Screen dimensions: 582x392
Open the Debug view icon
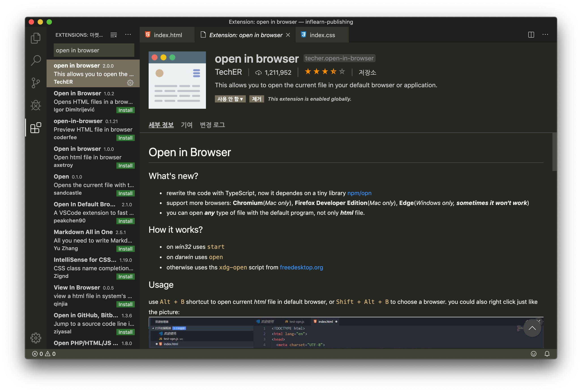[x=36, y=105]
